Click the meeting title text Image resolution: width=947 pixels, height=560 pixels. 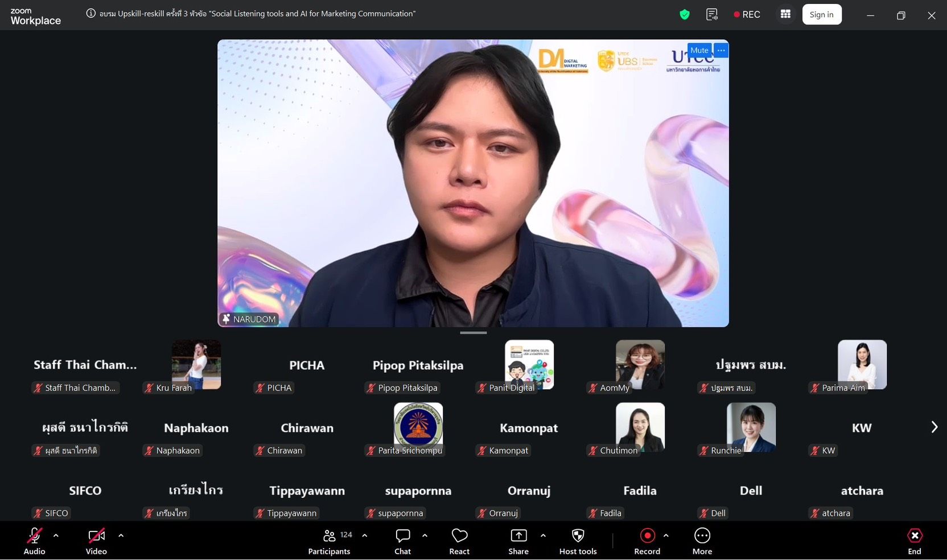pos(257,14)
